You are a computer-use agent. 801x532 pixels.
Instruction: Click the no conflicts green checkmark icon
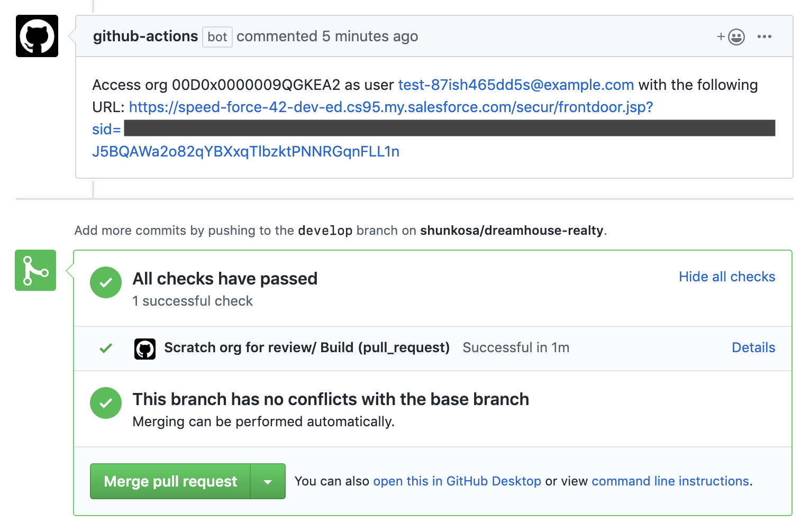(106, 403)
